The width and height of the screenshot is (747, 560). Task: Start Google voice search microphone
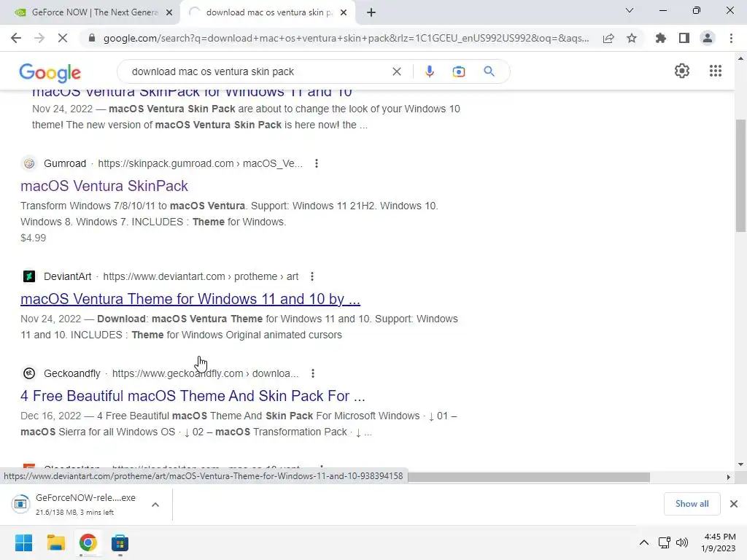[x=429, y=71]
